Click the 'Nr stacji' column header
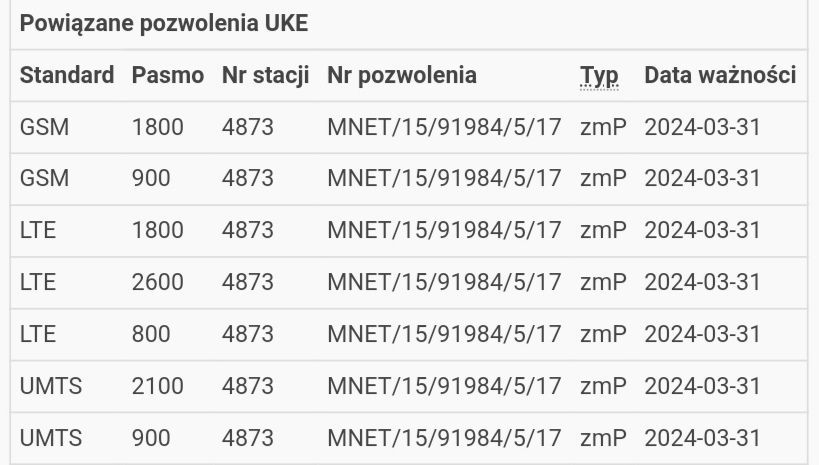Screen dimensions: 819x465 point(265,75)
